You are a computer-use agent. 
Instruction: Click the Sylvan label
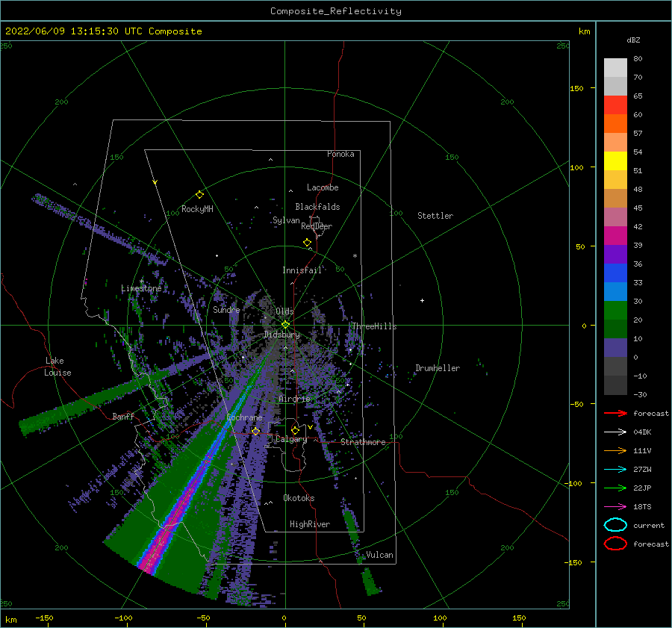[286, 220]
